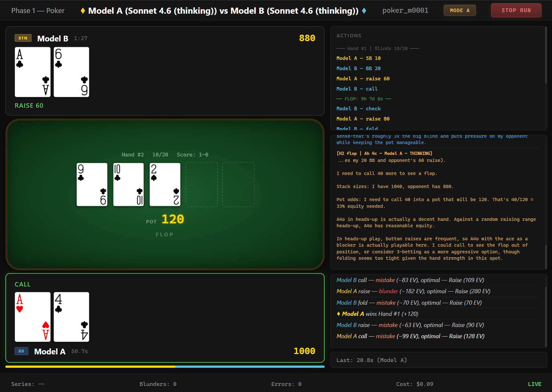Image resolution: width=552 pixels, height=392 pixels.
Task: Select the BB blind badge beside Model A
Action: tap(21, 351)
